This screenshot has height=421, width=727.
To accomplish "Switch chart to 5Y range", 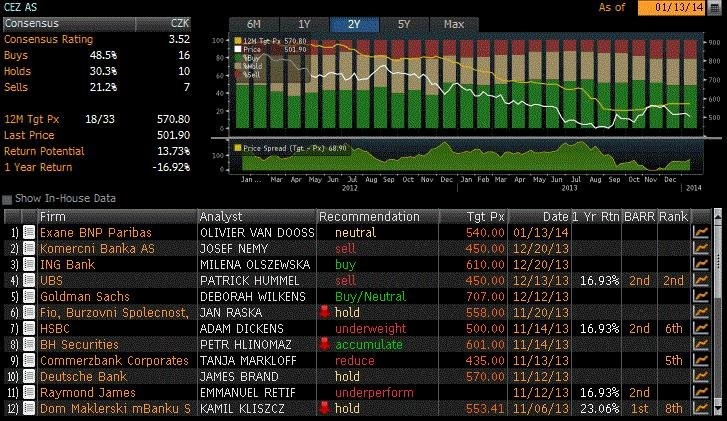I will point(404,24).
